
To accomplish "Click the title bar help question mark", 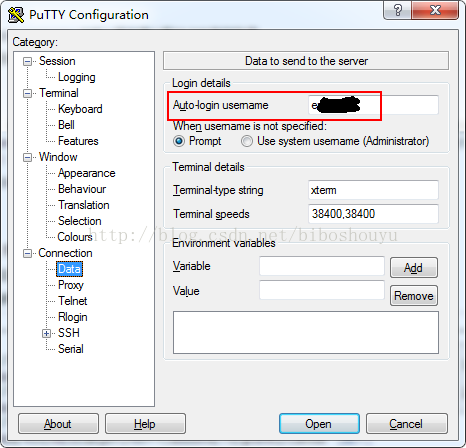I will click(398, 10).
